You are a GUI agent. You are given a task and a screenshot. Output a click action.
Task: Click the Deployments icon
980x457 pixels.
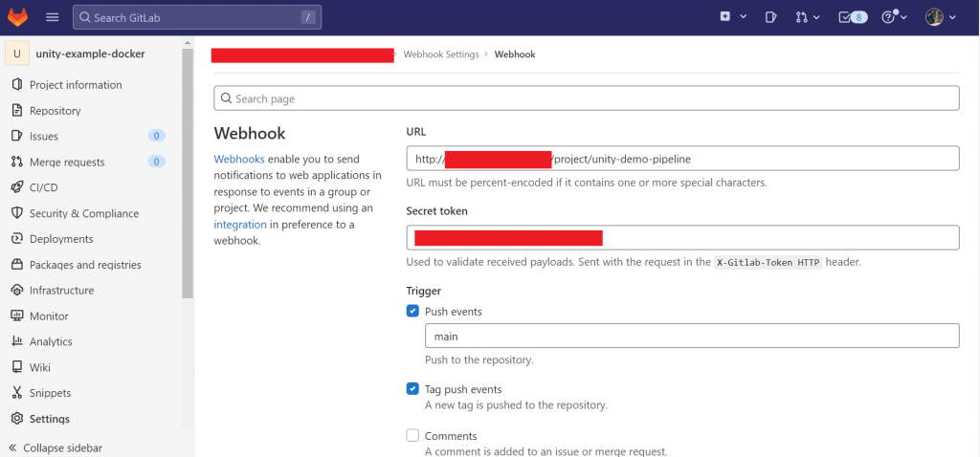17,239
